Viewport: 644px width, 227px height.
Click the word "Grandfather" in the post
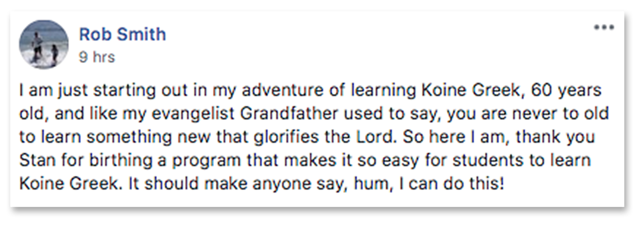pyautogui.click(x=289, y=114)
